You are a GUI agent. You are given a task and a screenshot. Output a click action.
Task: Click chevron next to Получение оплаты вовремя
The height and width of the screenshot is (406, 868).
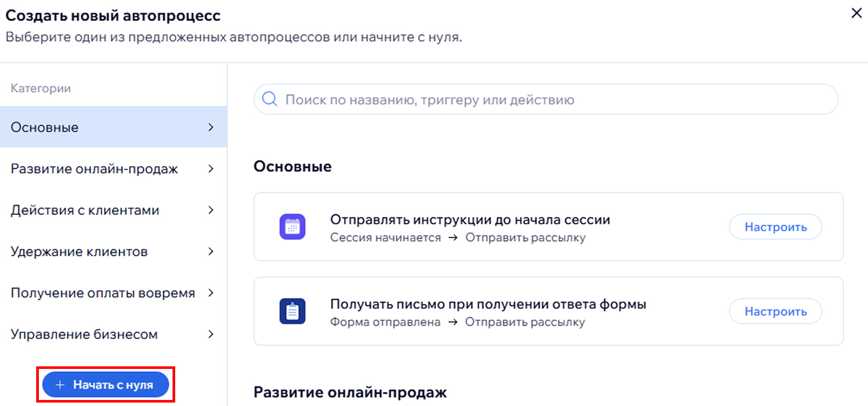(x=211, y=293)
